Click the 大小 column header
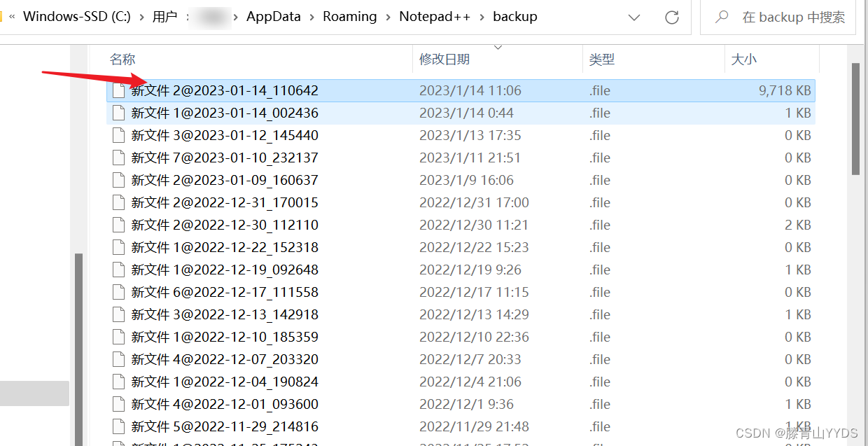The width and height of the screenshot is (868, 446). pyautogui.click(x=744, y=59)
